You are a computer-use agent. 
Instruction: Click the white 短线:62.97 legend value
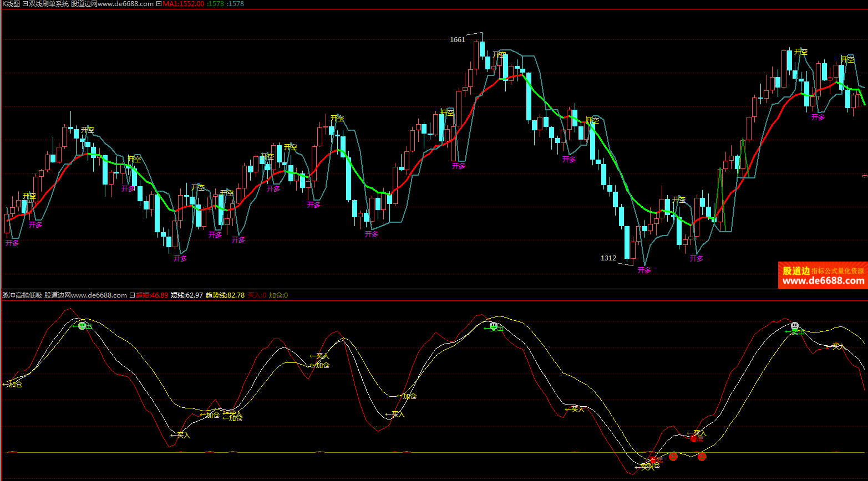click(x=187, y=295)
